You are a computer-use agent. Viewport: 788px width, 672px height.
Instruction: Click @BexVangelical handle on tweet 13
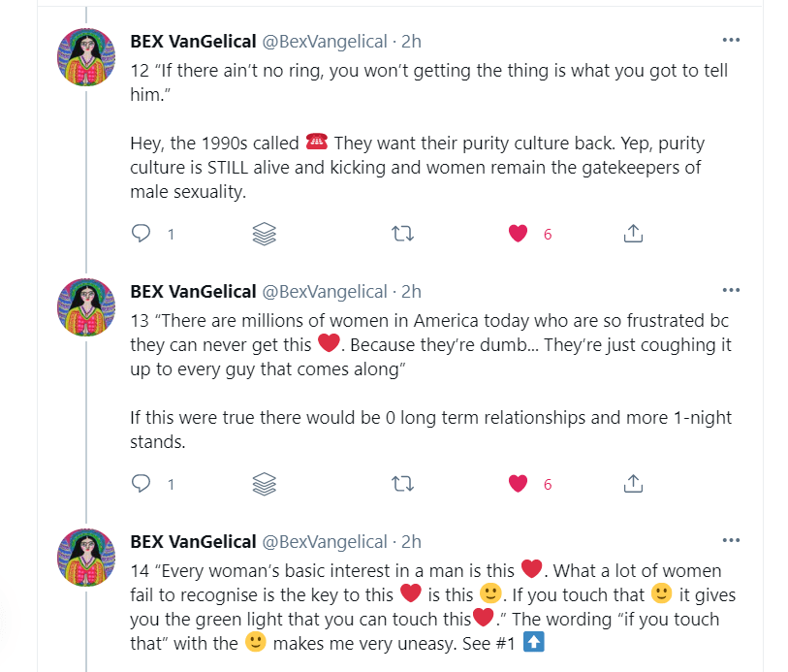click(324, 291)
